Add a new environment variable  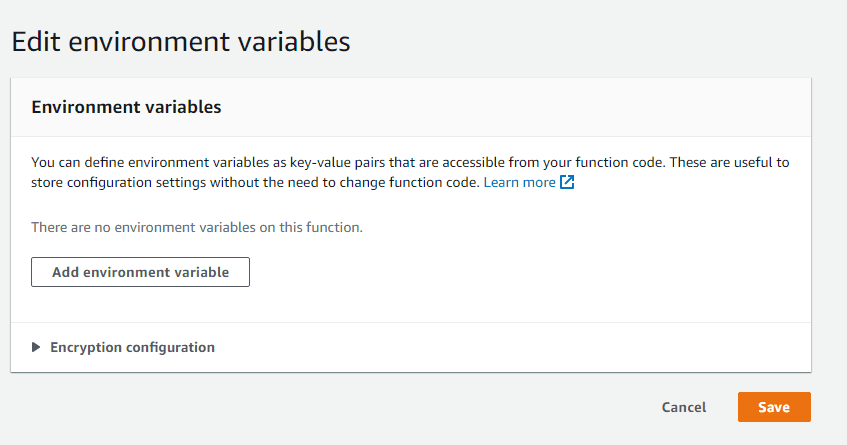[140, 272]
